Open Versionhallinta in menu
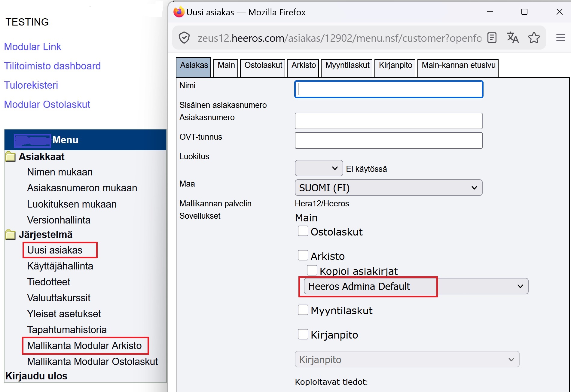This screenshot has height=392, width=571. 59,220
